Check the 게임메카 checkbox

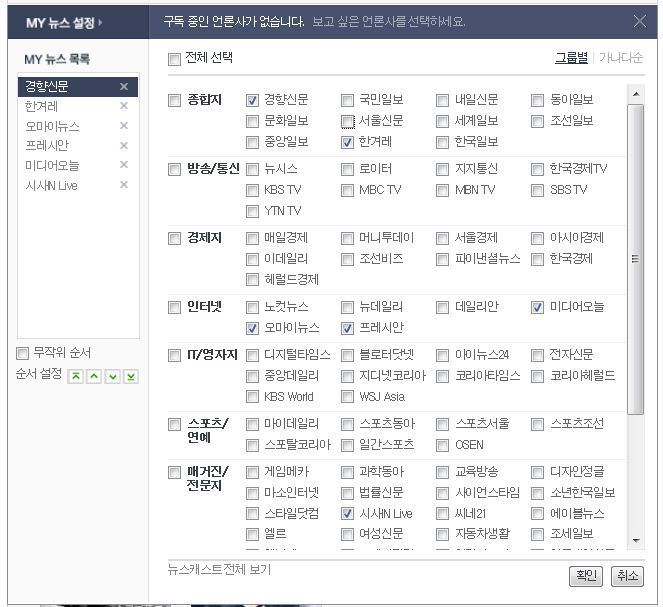pos(252,472)
